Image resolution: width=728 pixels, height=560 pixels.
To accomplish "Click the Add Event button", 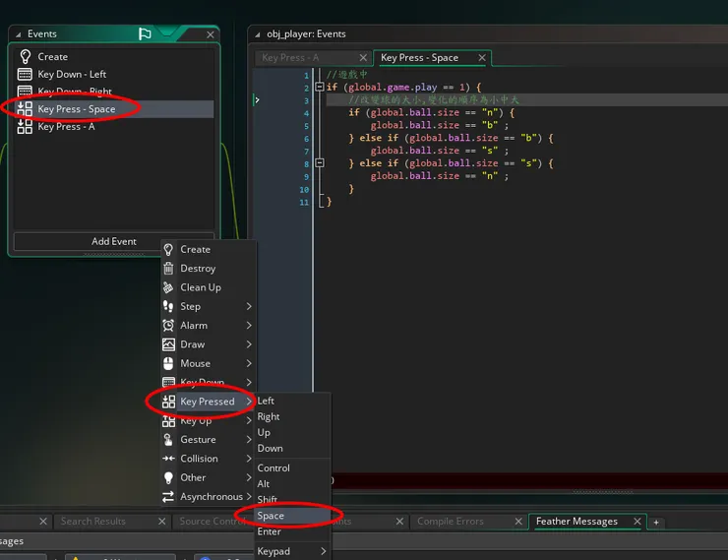I will [114, 241].
